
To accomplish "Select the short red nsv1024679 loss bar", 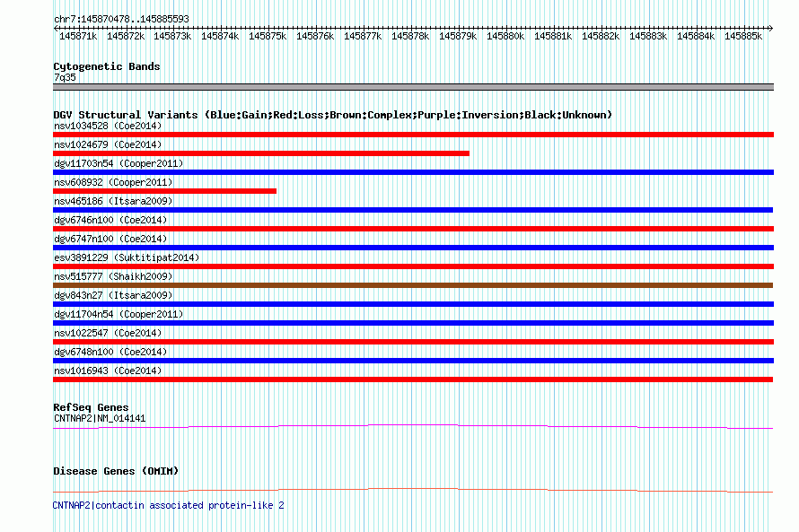I will click(x=261, y=153).
